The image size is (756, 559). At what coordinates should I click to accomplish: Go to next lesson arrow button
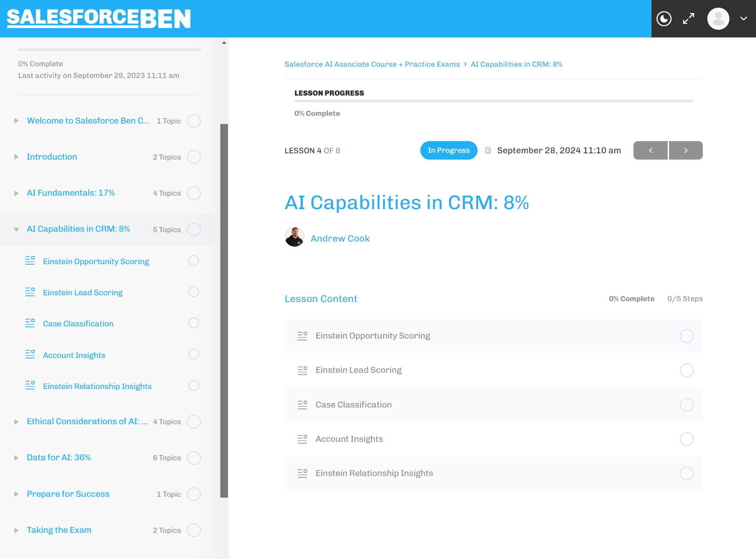point(686,151)
